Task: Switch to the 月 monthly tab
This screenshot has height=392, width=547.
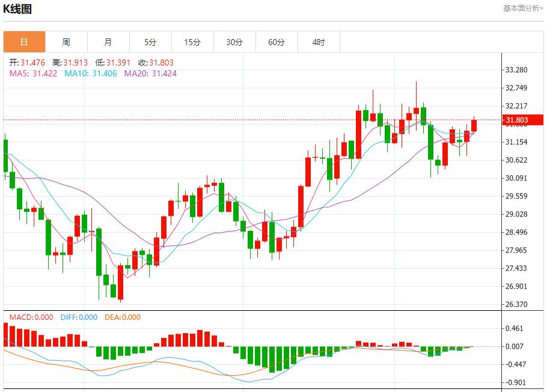Action: pyautogui.click(x=108, y=42)
